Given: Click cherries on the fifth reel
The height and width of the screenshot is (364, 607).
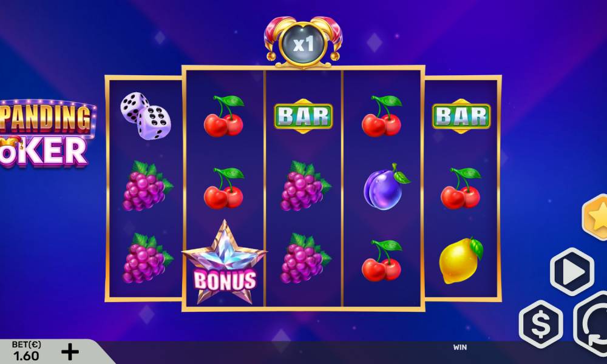Looking at the screenshot, I should [x=461, y=188].
